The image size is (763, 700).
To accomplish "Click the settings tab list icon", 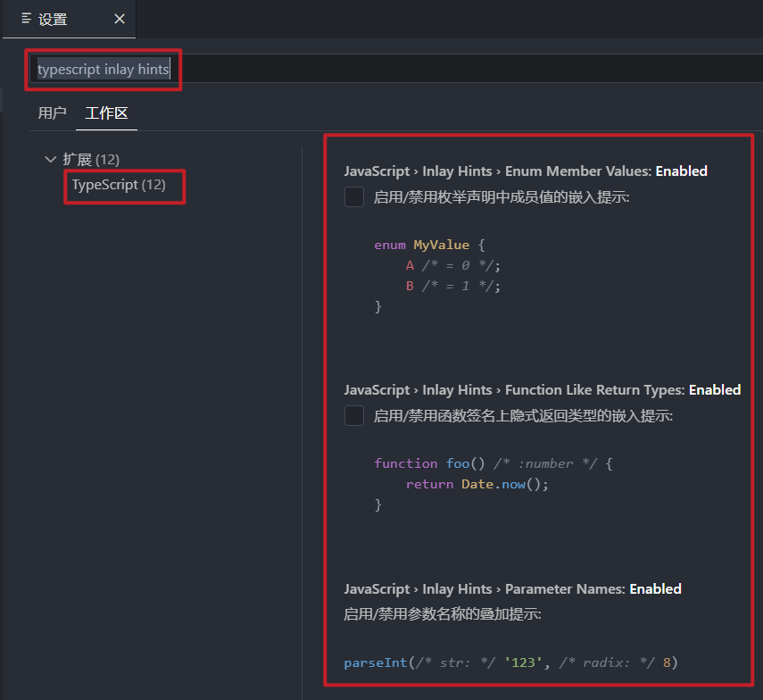I will point(26,19).
